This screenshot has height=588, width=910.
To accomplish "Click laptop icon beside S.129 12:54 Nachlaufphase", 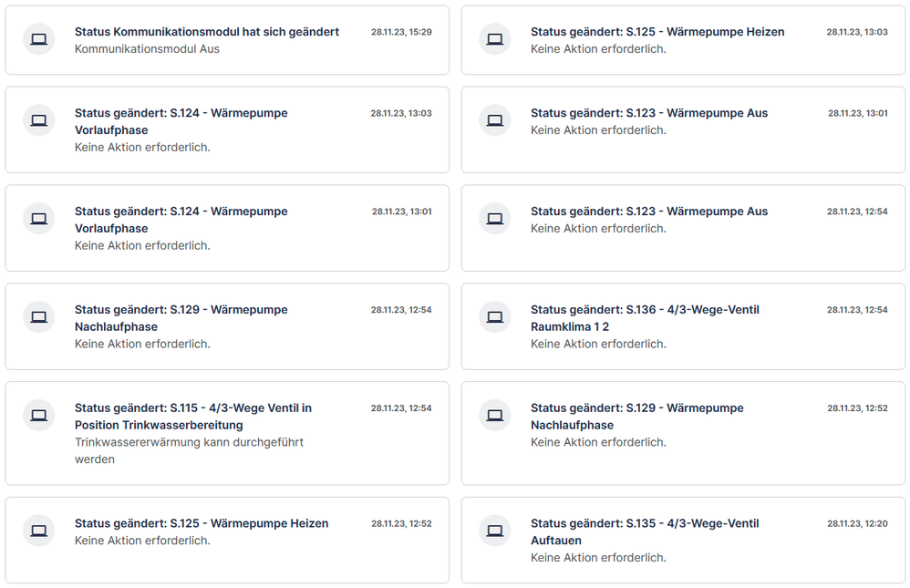I will (38, 317).
